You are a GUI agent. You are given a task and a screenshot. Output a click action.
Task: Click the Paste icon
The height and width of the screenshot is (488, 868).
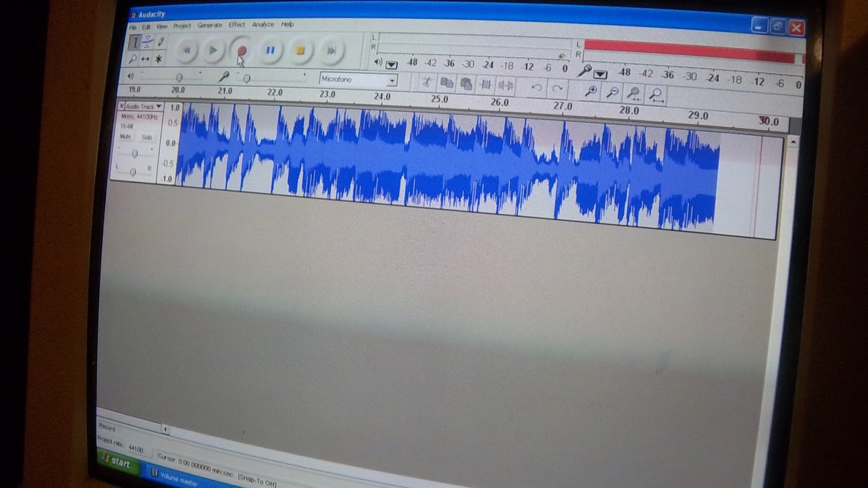[x=466, y=84]
